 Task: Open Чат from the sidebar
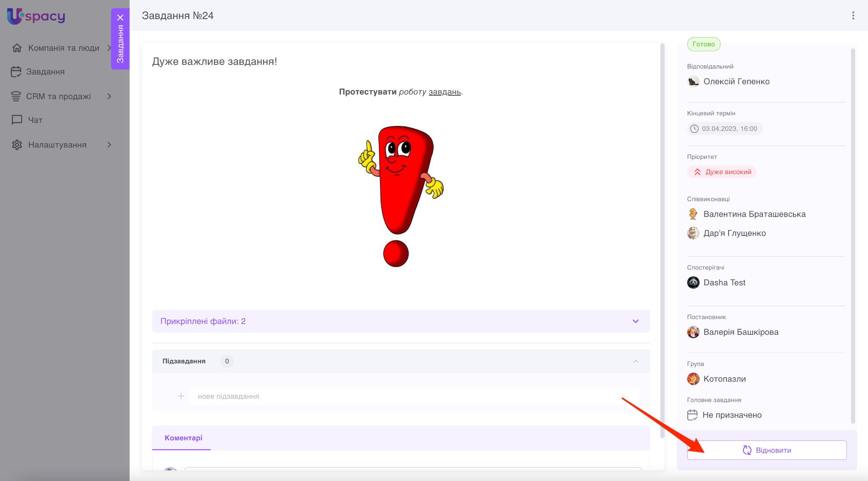[x=35, y=120]
